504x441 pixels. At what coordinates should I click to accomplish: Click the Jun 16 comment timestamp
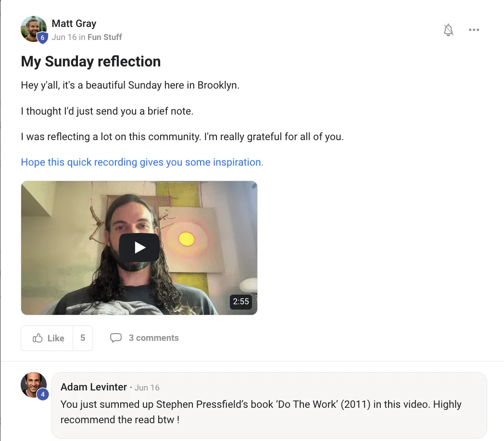point(147,388)
